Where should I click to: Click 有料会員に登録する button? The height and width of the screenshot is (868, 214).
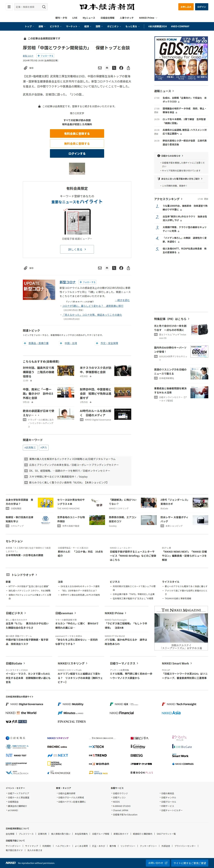pos(77,134)
